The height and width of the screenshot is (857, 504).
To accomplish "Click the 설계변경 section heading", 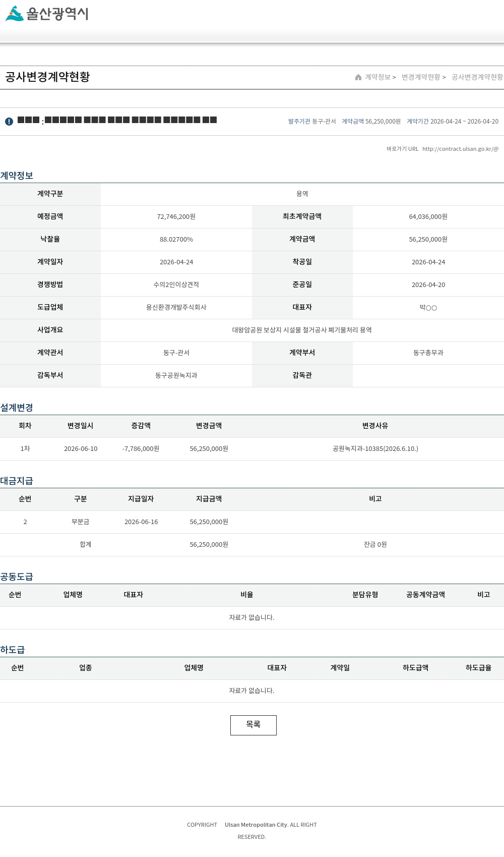I will point(17,408).
